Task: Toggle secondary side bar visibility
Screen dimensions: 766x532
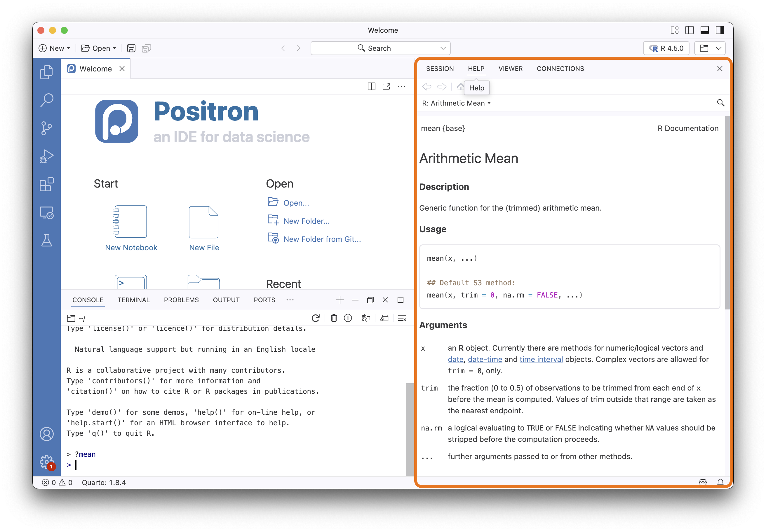Action: click(720, 30)
